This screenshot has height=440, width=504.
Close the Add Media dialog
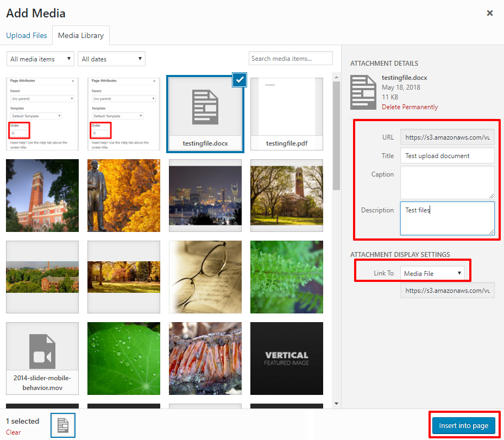tap(489, 13)
